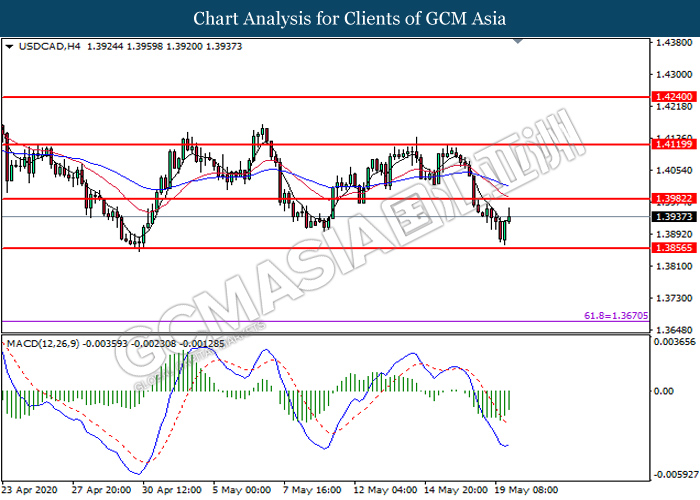This screenshot has width=700, height=500.
Task: Click the 1.40540 price axis value
Action: 674,171
